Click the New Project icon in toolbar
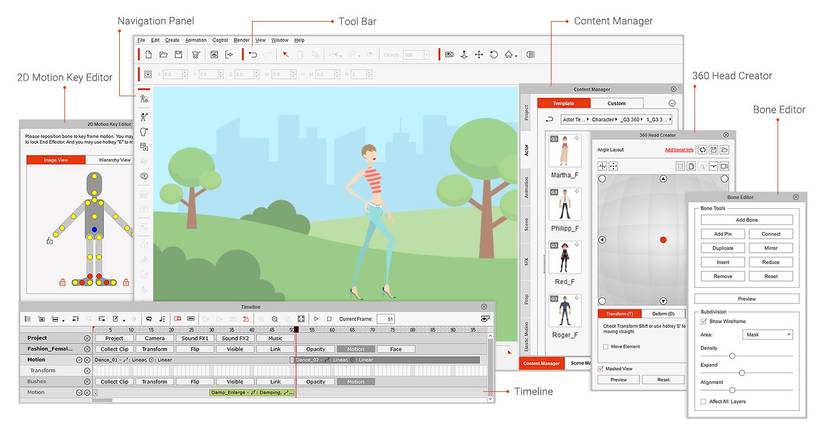 click(x=149, y=54)
